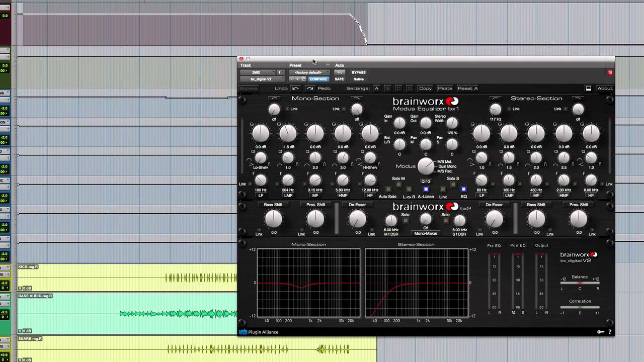Viewport: 644px width, 362px height.
Task: Click the Reset A button
Action: [467, 88]
